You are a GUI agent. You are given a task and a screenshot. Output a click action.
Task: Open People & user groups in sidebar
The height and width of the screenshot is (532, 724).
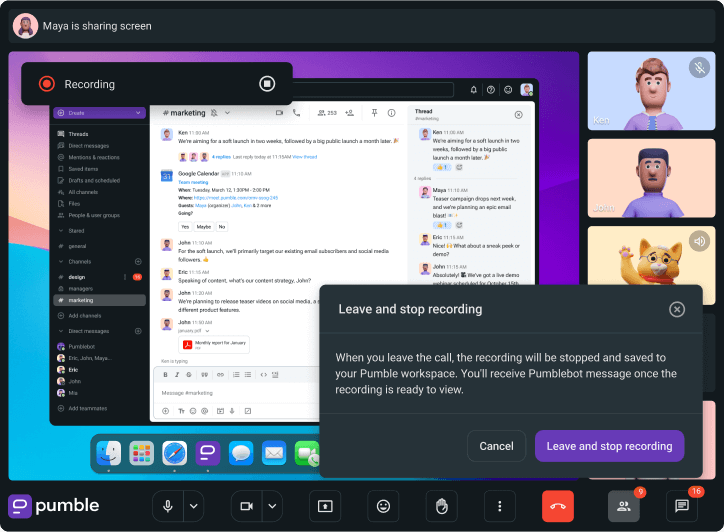point(94,215)
